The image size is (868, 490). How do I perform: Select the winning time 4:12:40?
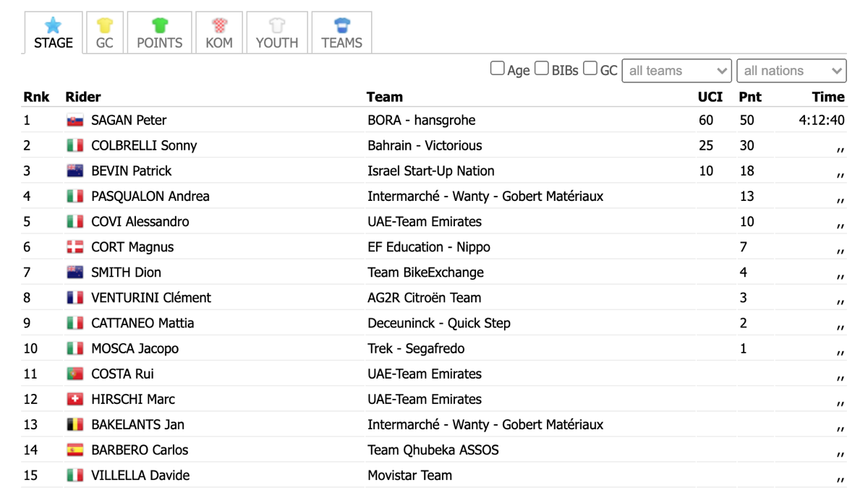(822, 120)
